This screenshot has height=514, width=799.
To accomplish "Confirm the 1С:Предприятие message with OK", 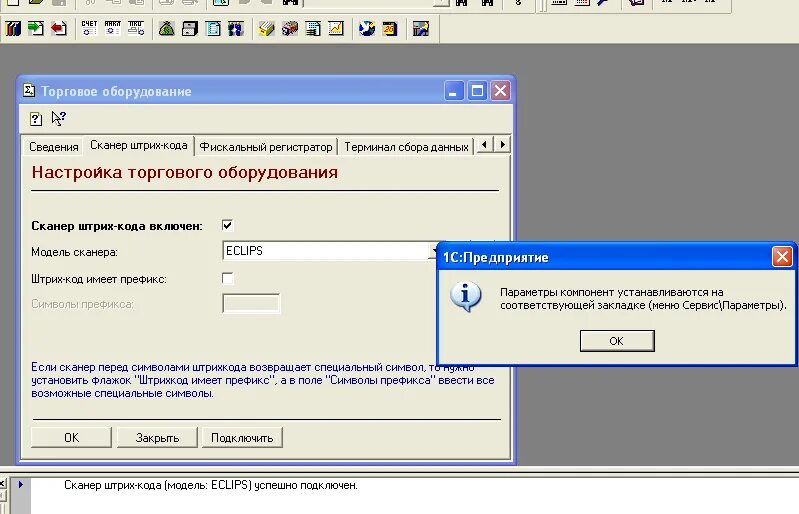I will (617, 341).
